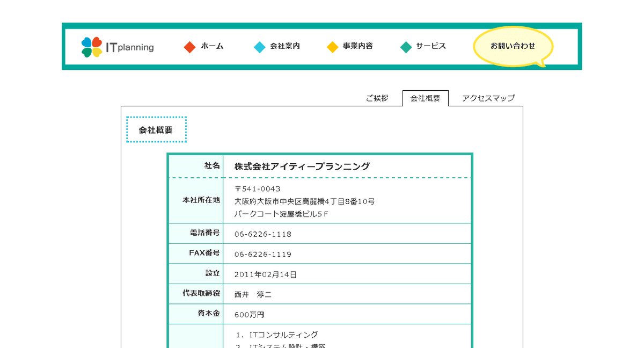Click the 代表取締役 row label
Screen dimensions: 644x348
201,293
